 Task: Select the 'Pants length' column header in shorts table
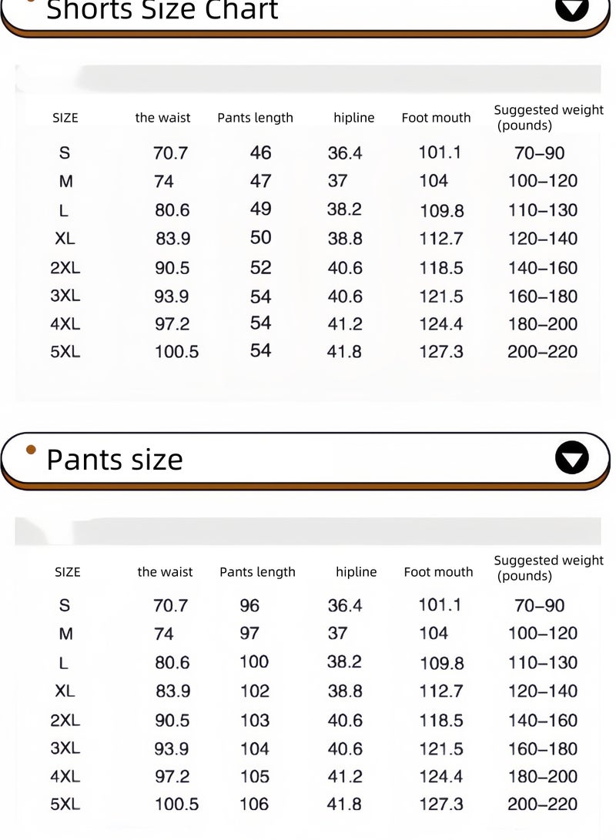click(x=256, y=118)
